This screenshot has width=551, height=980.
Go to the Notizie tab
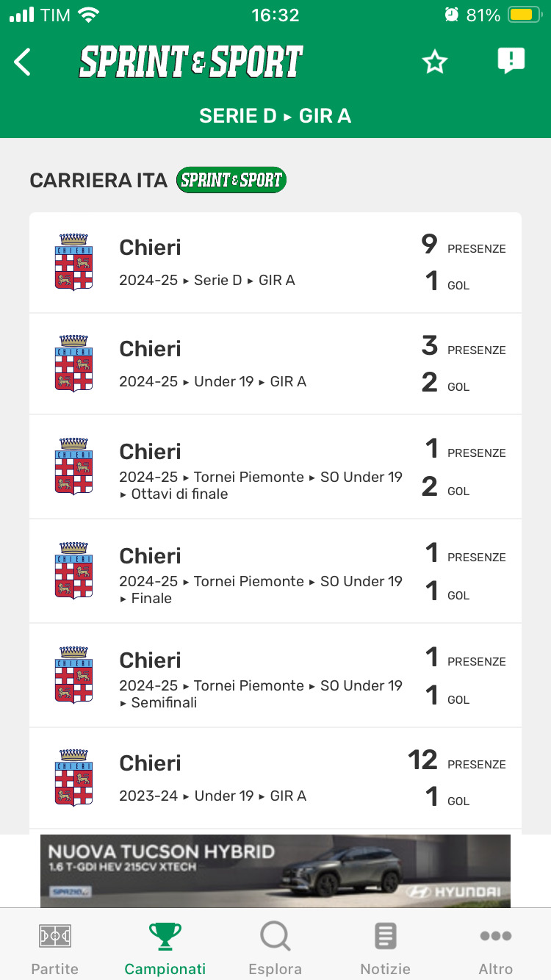pyautogui.click(x=386, y=948)
